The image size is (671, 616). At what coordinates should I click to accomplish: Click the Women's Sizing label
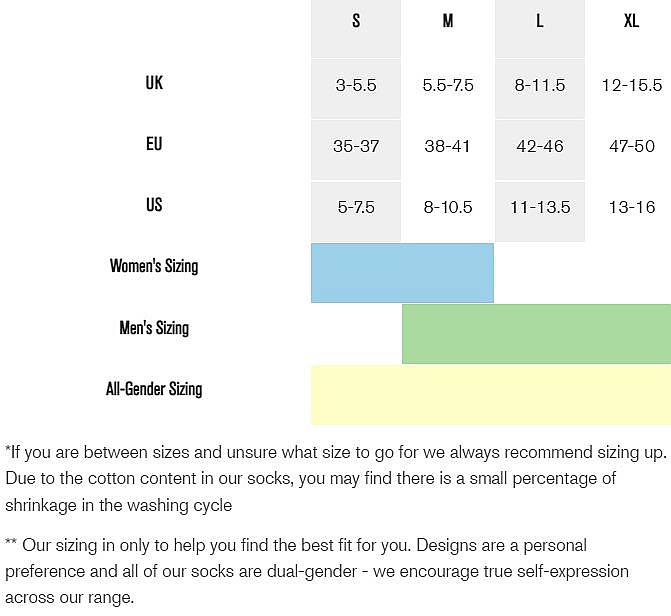click(154, 266)
